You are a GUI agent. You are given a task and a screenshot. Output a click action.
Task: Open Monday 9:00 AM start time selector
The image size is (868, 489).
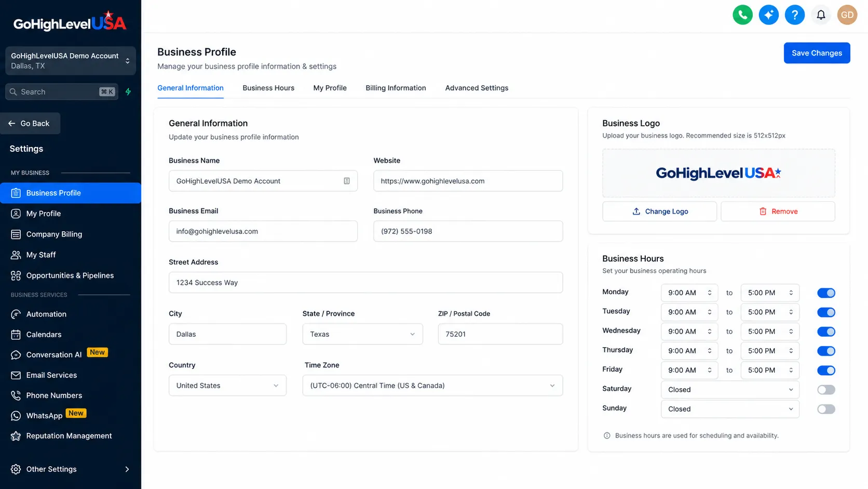click(689, 293)
